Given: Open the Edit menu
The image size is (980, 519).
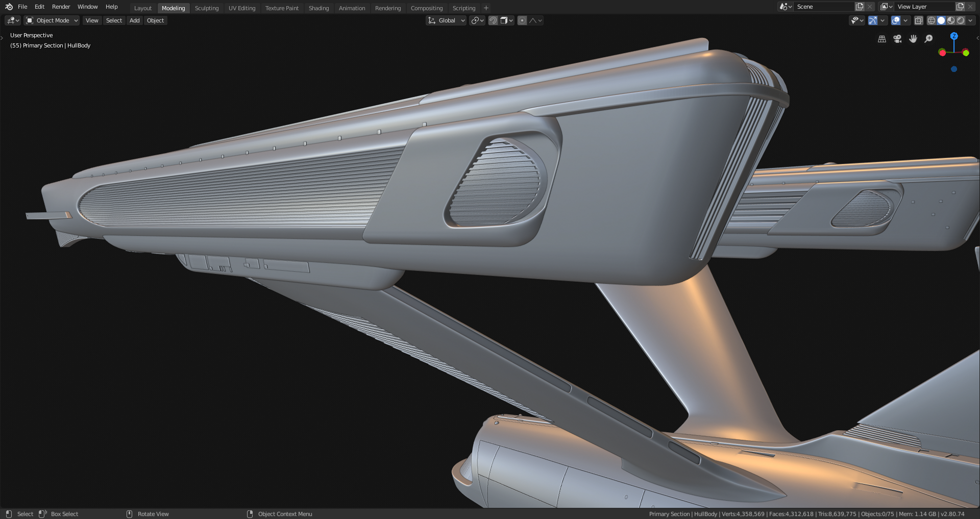Looking at the screenshot, I should coord(39,7).
